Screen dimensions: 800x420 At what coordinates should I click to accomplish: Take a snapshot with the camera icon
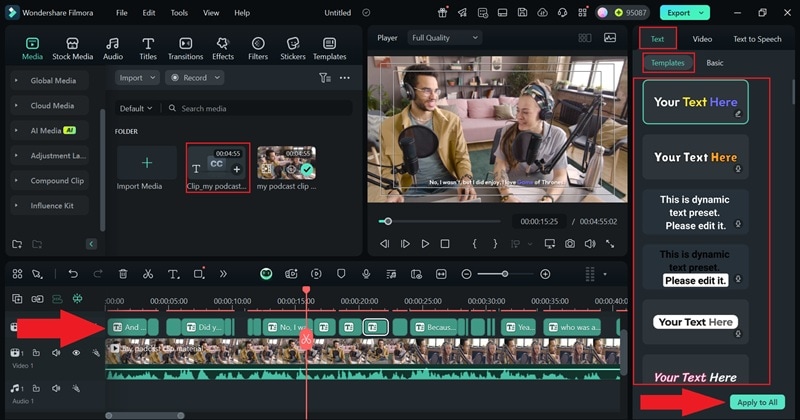(x=569, y=244)
